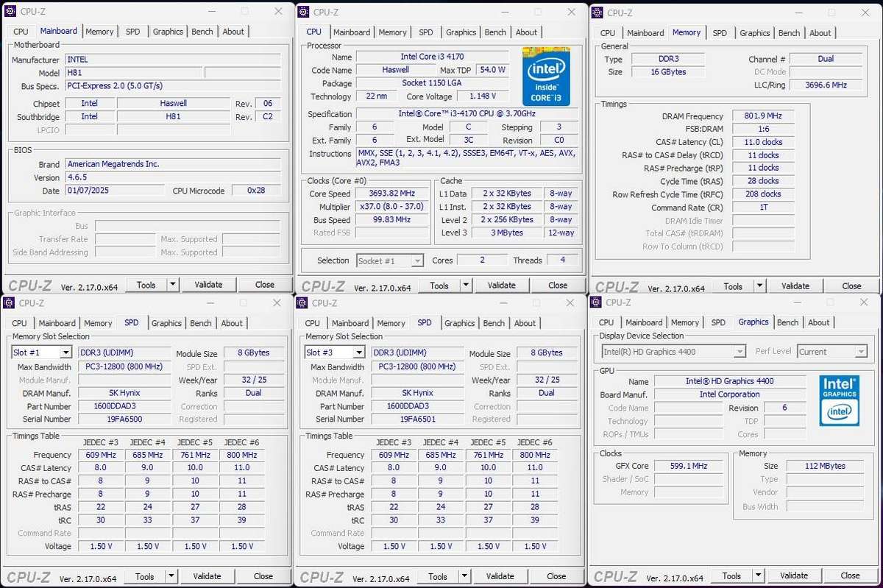Viewport: 883px width, 588px height.
Task: Click the Socket 1150 LGA package field
Action: pyautogui.click(x=433, y=83)
